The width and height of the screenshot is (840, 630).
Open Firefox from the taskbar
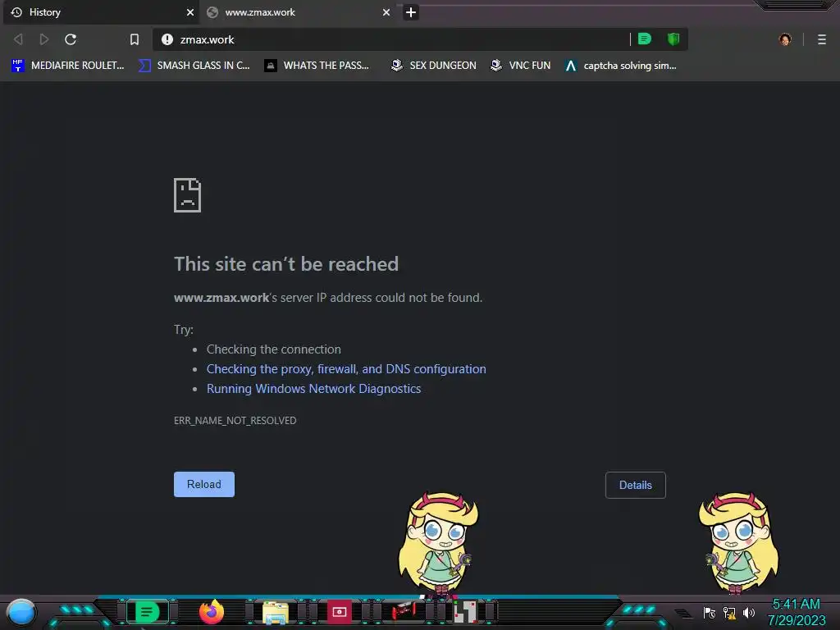212,612
